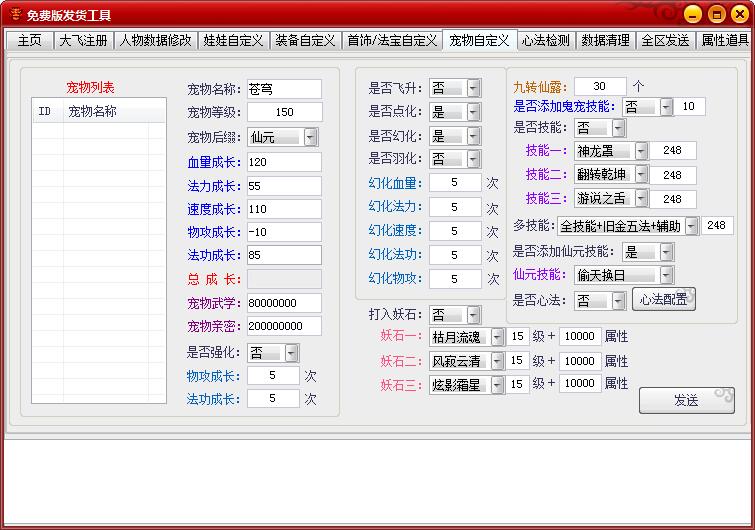755x530 pixels.
Task: Select the 人物数据修改 tab
Action: point(155,40)
